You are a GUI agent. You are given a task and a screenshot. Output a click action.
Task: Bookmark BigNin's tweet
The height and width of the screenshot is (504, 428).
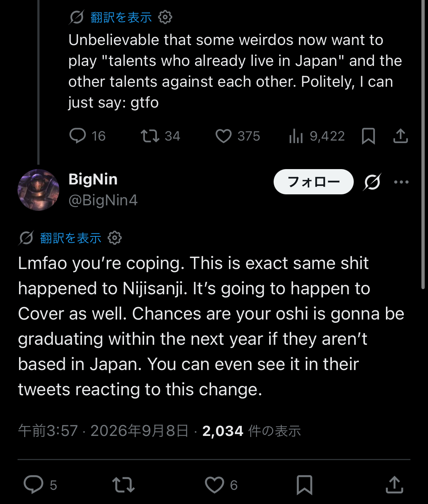[x=304, y=485]
